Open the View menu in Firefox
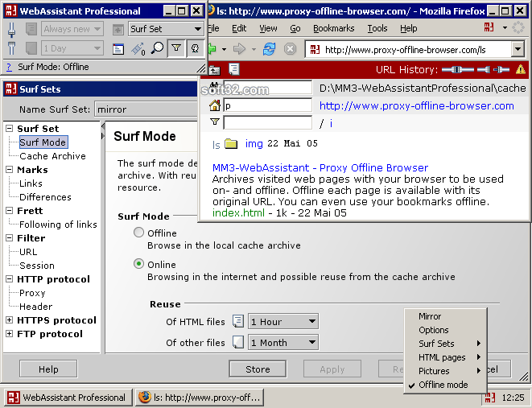532x408 pixels. click(x=268, y=28)
